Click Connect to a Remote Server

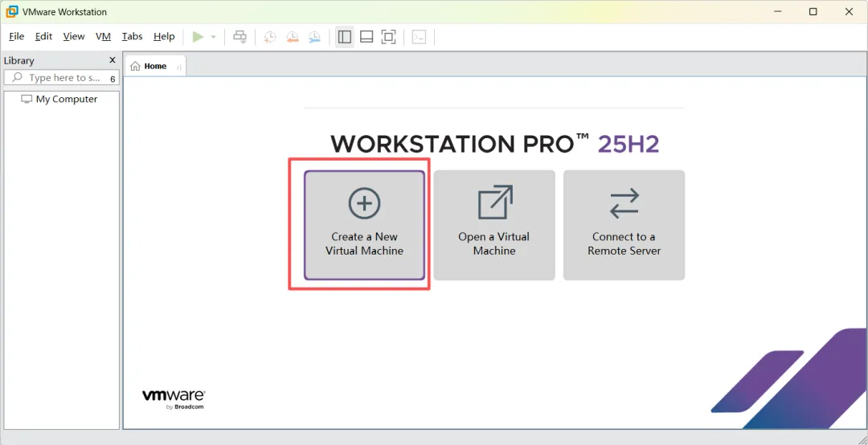pos(624,225)
